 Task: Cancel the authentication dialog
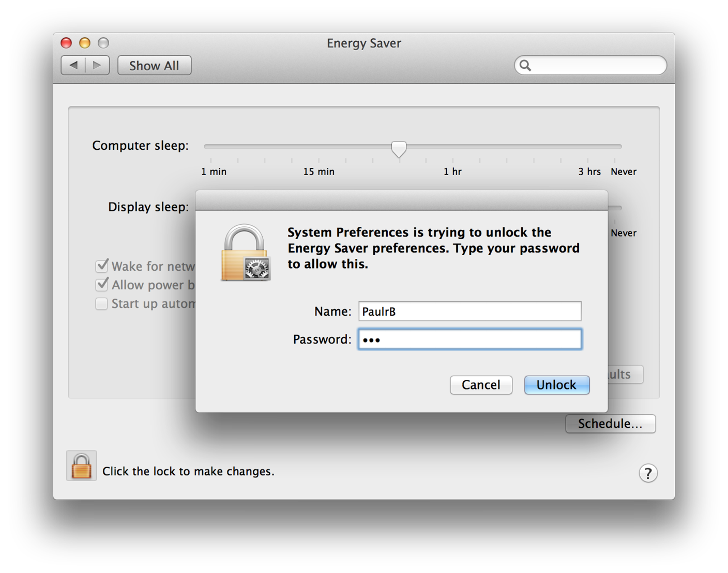pyautogui.click(x=480, y=384)
